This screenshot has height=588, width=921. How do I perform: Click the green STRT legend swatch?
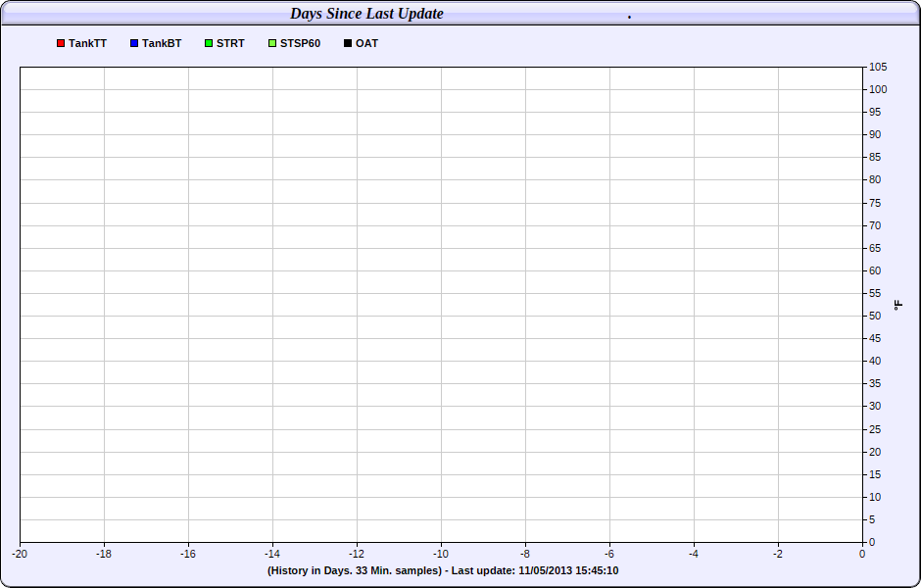pyautogui.click(x=209, y=43)
